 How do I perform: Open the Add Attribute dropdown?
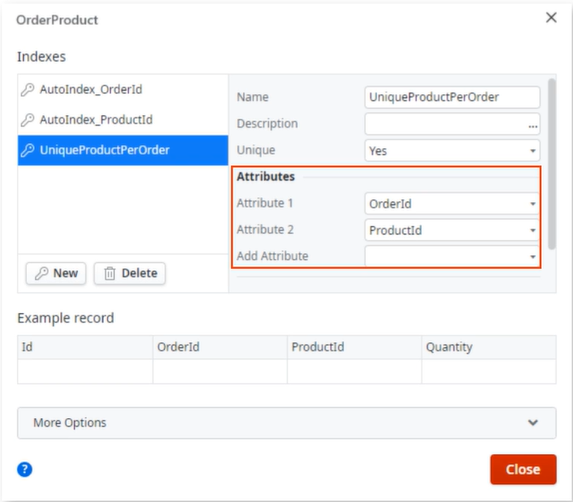(452, 256)
